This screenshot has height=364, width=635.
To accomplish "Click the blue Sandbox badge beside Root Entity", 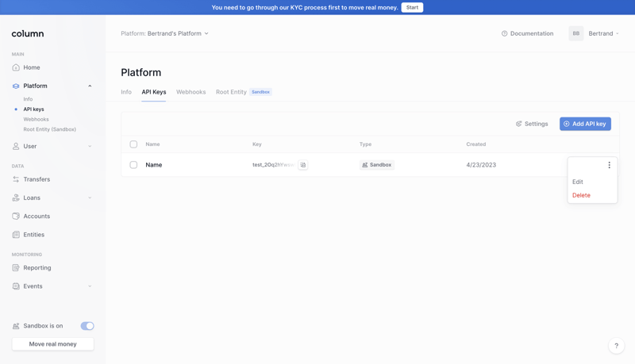I will [260, 92].
